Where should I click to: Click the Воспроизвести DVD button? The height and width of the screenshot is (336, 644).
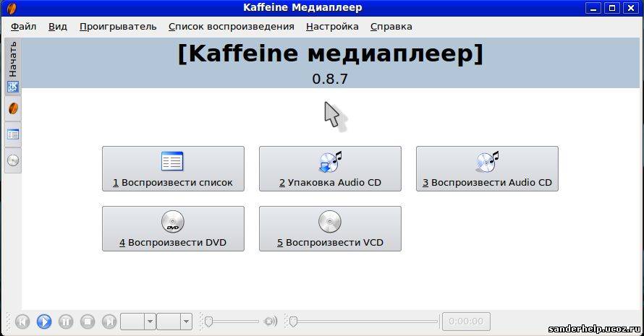(173, 229)
